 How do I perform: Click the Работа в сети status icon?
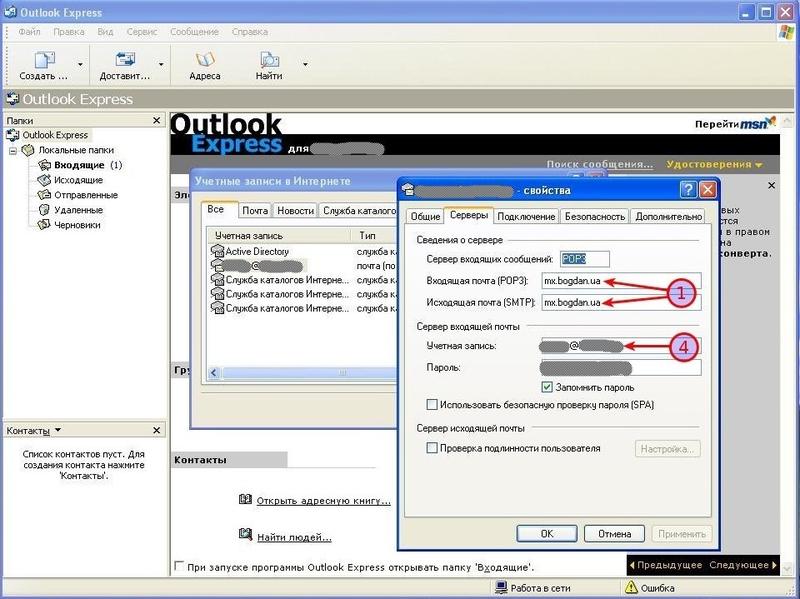[501, 587]
